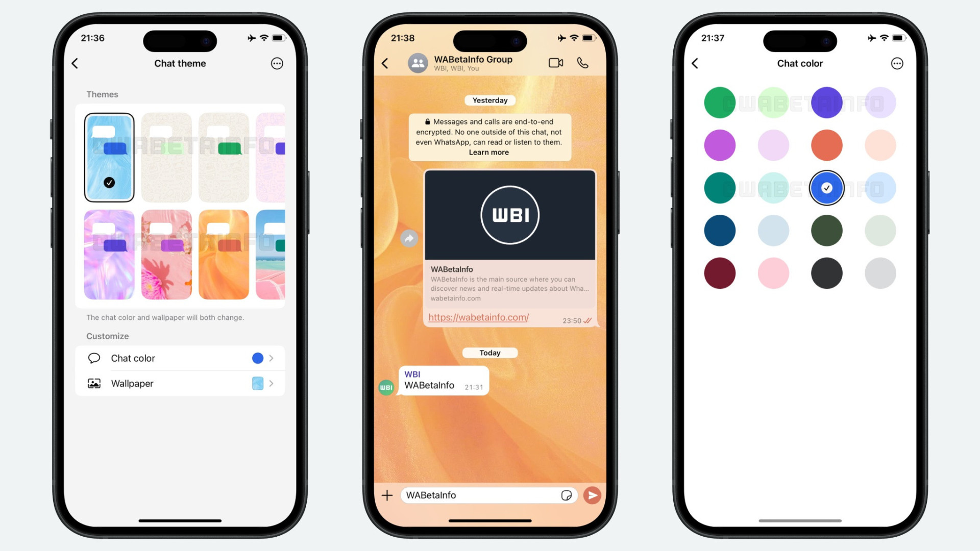Select the green chat color swatch

coord(719,102)
